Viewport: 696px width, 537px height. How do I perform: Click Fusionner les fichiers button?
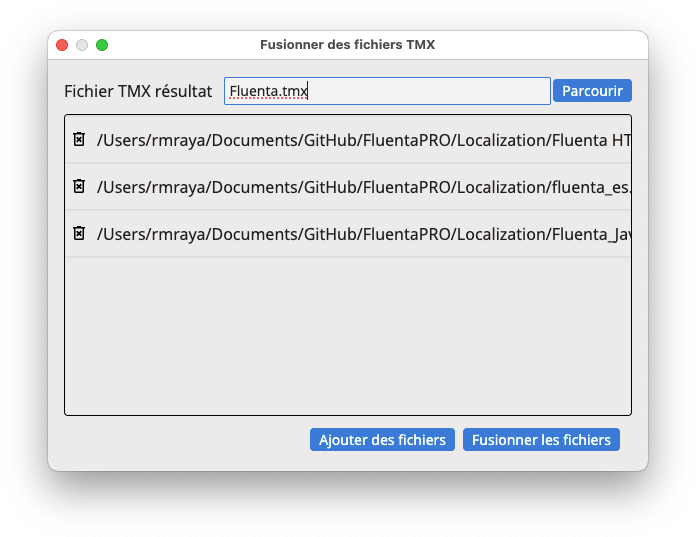[x=541, y=439]
